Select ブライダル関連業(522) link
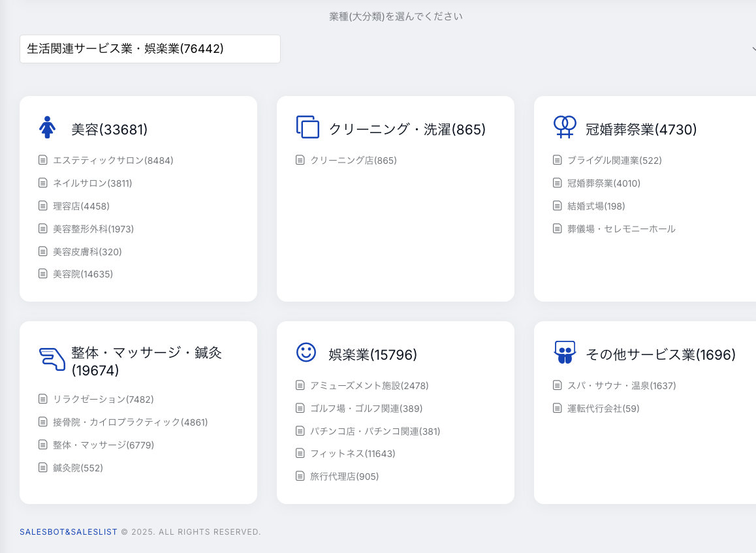 coord(614,160)
